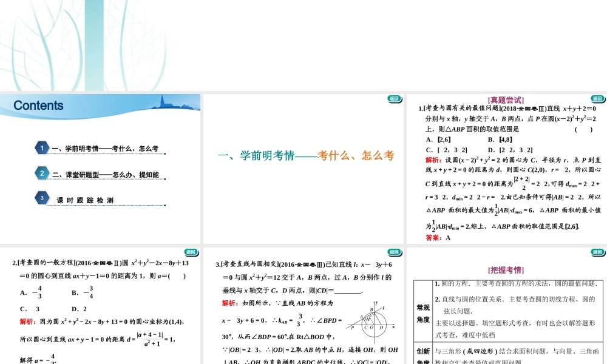
Task: Click the 返回 badge on the 真题尝试 slide
Action: point(598,98)
